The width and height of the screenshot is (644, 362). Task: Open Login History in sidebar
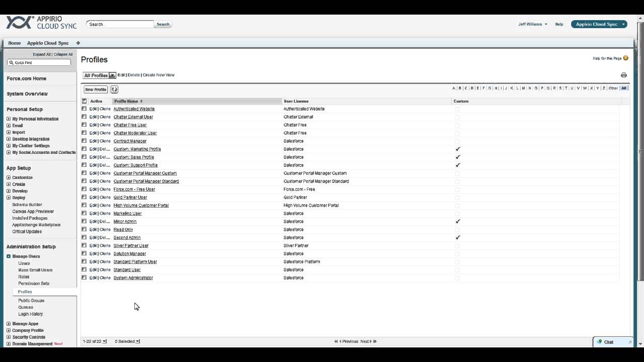(x=31, y=314)
